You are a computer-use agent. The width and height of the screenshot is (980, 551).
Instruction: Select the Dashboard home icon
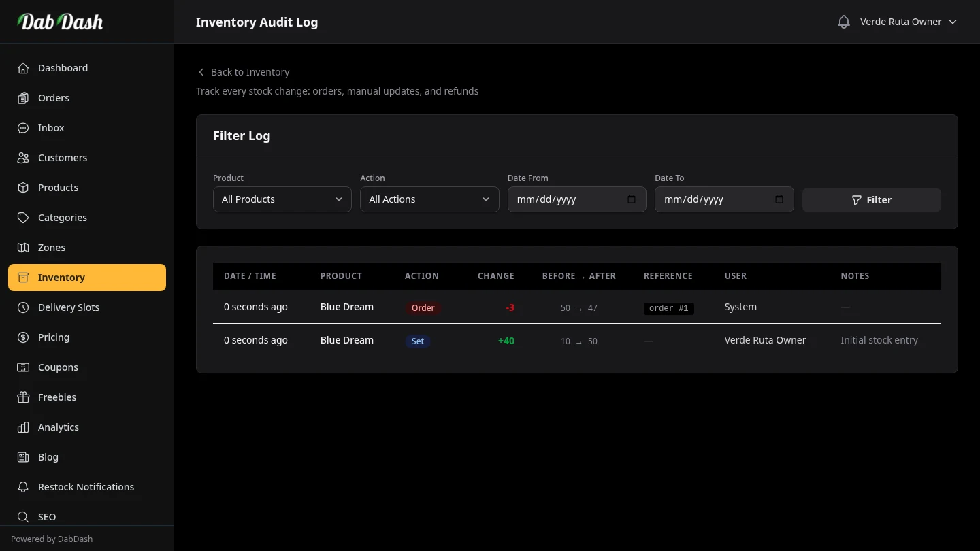[22, 68]
